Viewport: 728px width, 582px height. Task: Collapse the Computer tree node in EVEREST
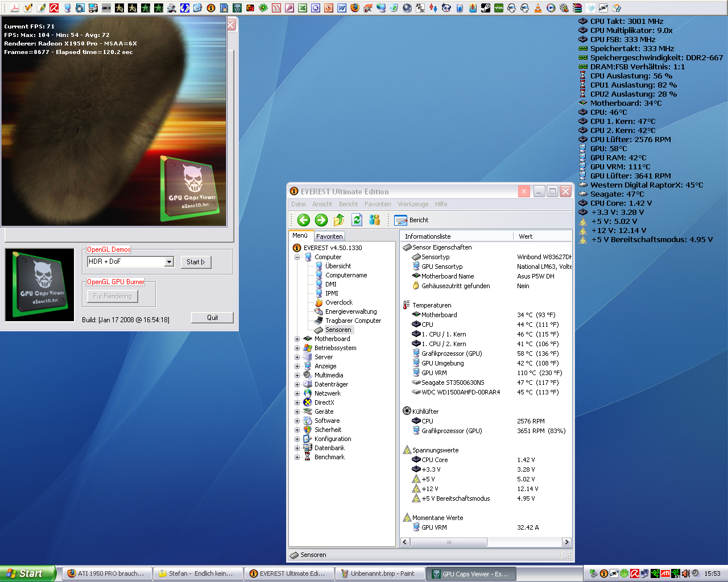297,257
